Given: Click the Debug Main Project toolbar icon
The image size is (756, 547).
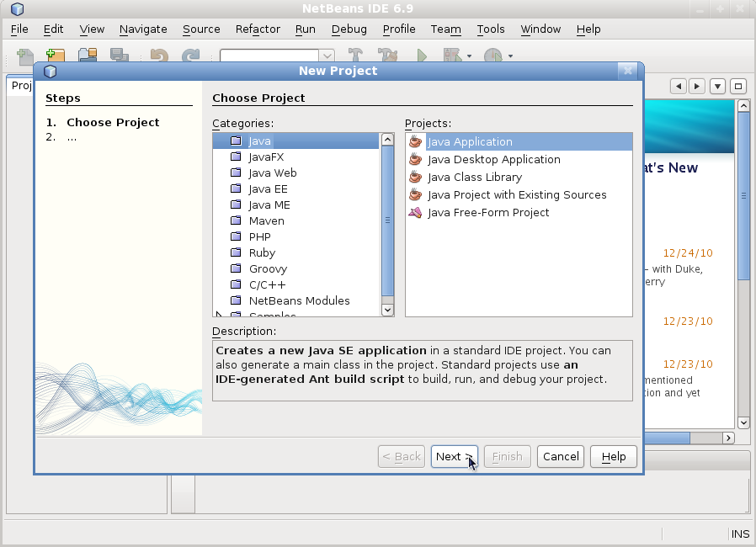Looking at the screenshot, I should (x=452, y=56).
